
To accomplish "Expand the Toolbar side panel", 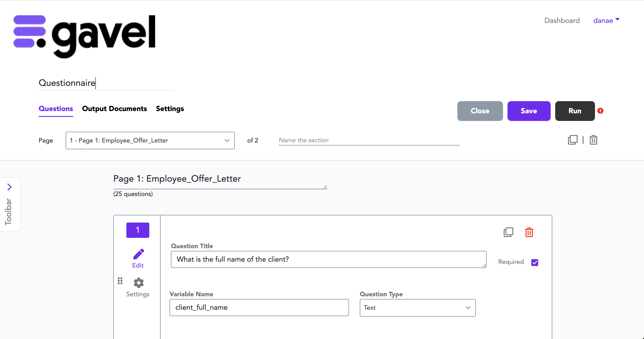I will (9, 187).
